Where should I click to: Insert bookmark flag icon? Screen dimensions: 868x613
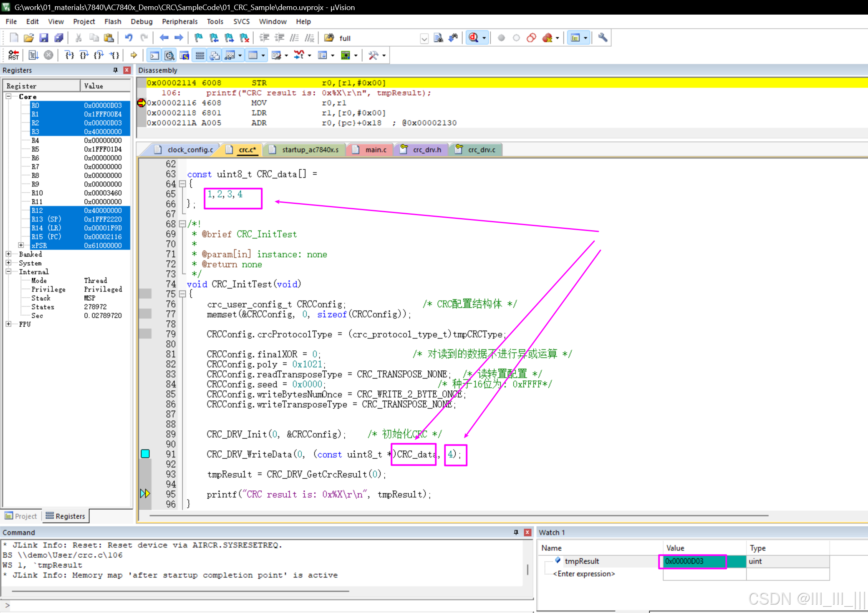(x=199, y=38)
